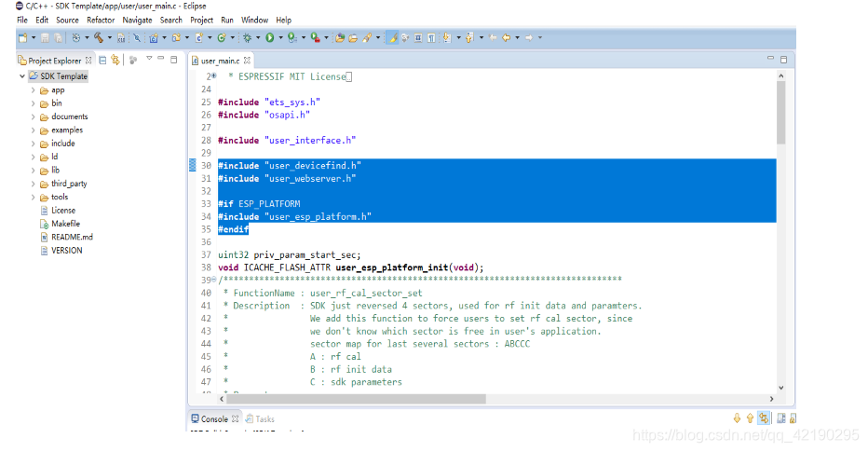This screenshot has height=452, width=868.
Task: Close the user_main.c editor tab
Action: [247, 61]
